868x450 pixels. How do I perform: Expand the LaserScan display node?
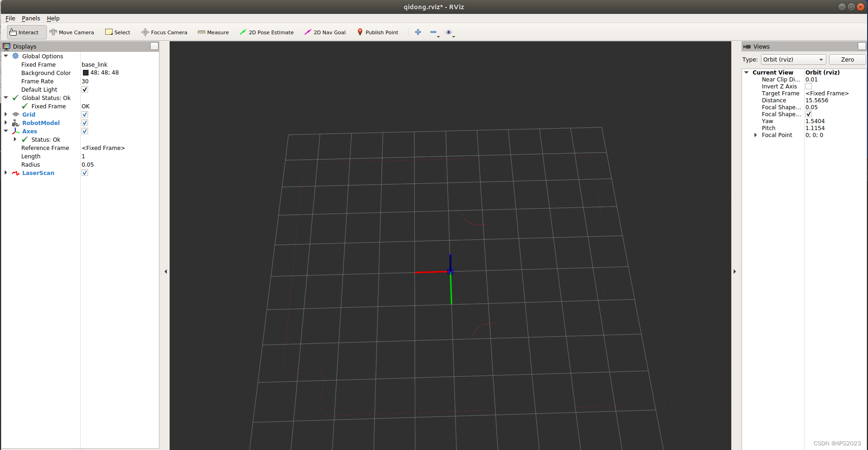coord(6,173)
